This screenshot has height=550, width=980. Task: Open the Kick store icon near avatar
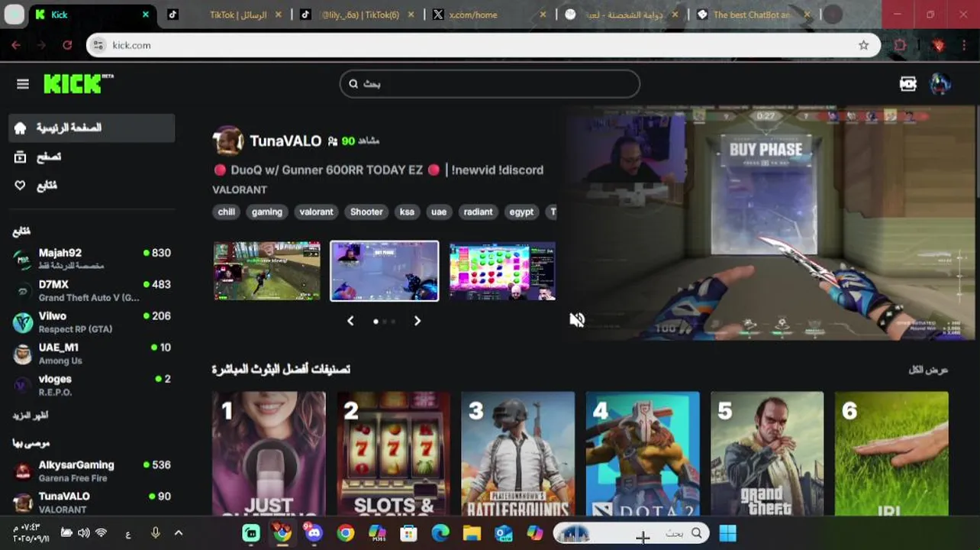(907, 84)
